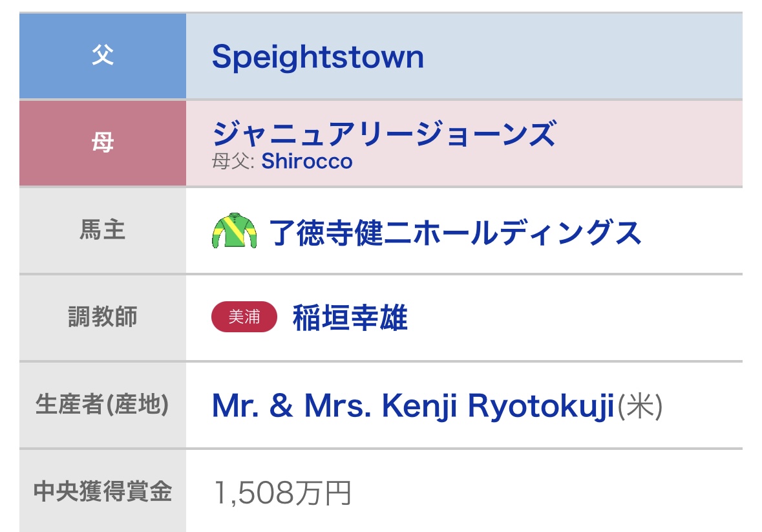Click the 1,508万円 prize money value

coord(282,493)
